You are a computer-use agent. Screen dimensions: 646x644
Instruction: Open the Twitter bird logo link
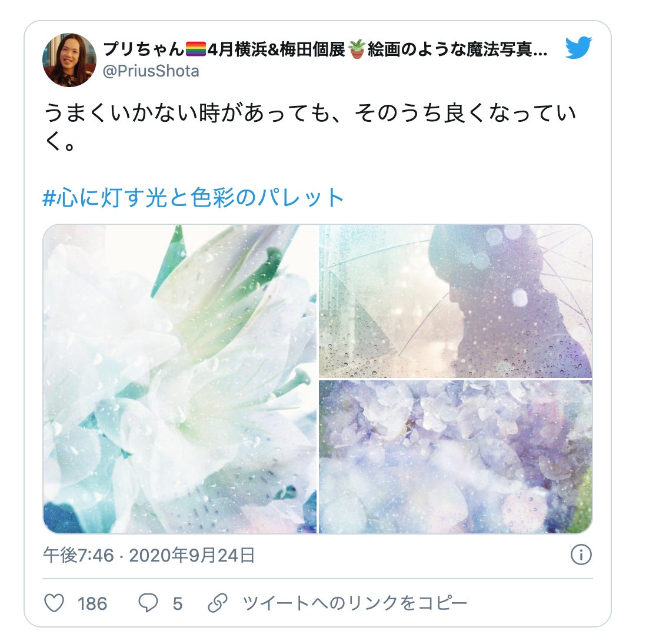click(x=578, y=48)
